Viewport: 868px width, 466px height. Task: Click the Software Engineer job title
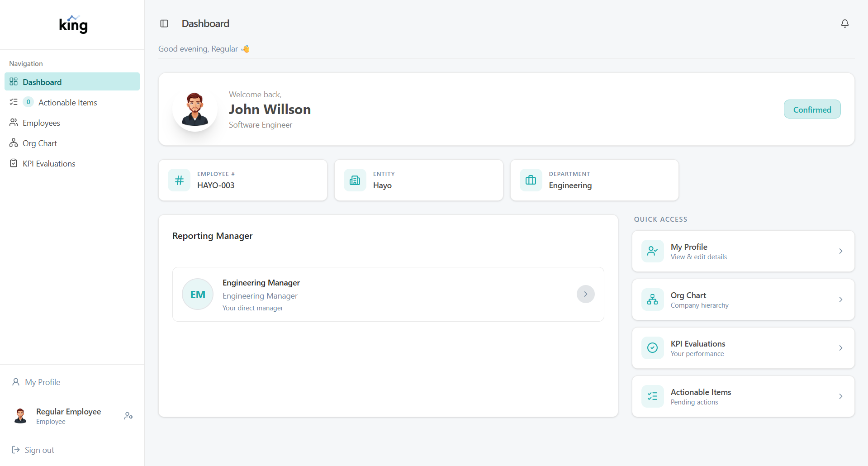point(261,124)
